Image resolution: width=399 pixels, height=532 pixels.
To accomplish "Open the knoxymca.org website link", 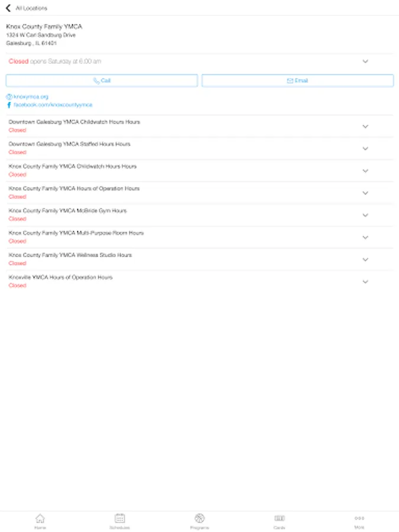I will tap(31, 97).
